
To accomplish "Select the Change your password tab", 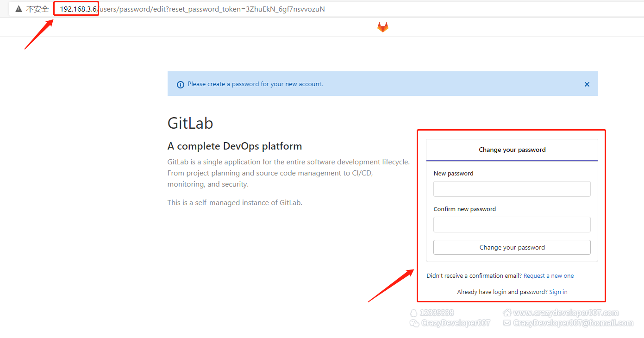I will click(512, 150).
